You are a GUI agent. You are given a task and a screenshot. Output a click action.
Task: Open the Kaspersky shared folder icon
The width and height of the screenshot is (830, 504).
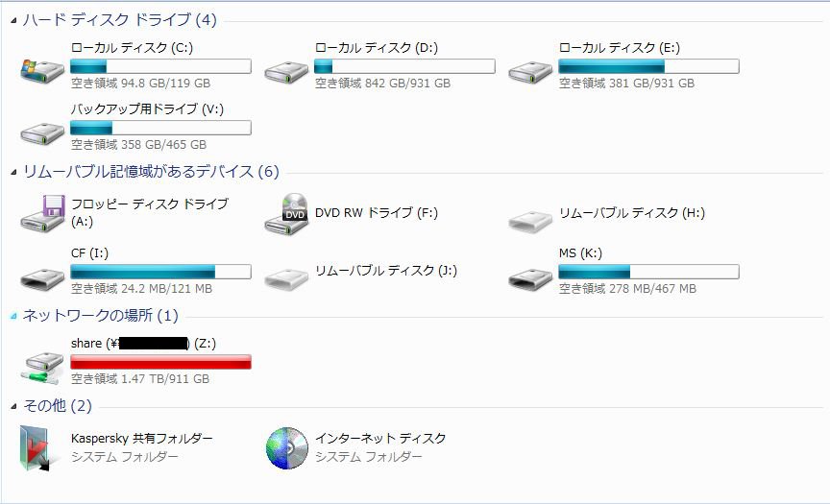40,448
